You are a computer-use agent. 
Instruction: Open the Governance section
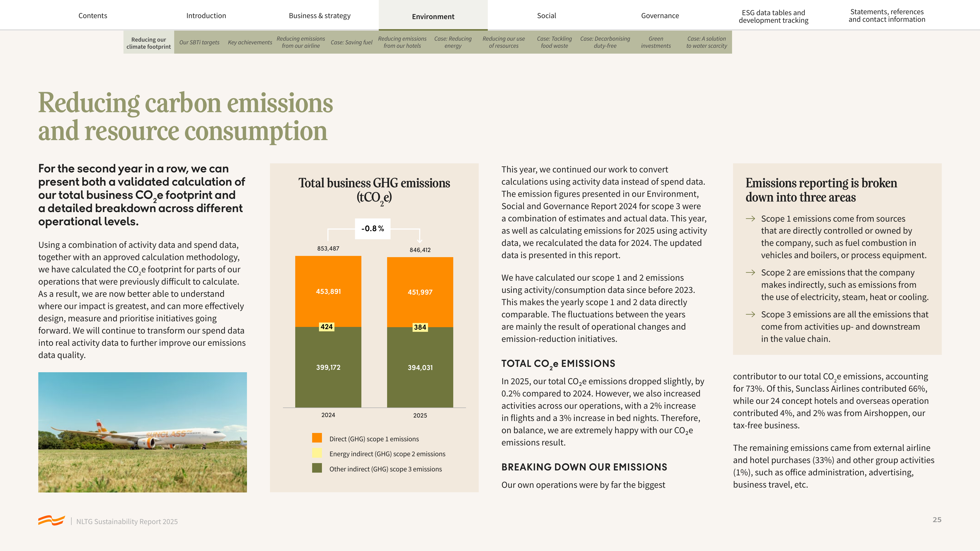(660, 16)
